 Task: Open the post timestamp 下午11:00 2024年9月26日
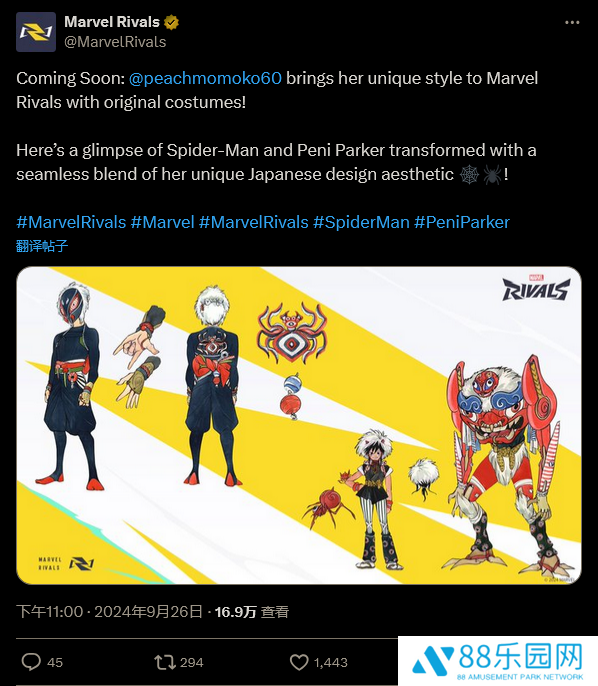tap(109, 612)
